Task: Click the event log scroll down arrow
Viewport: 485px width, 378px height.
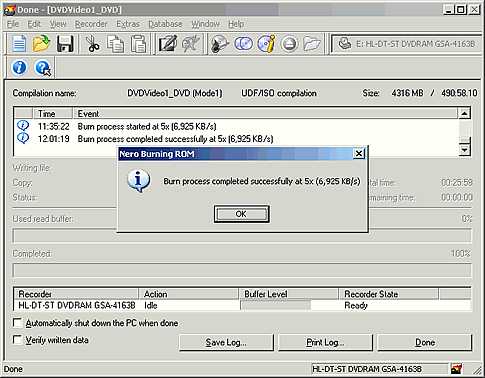Action: 464,150
